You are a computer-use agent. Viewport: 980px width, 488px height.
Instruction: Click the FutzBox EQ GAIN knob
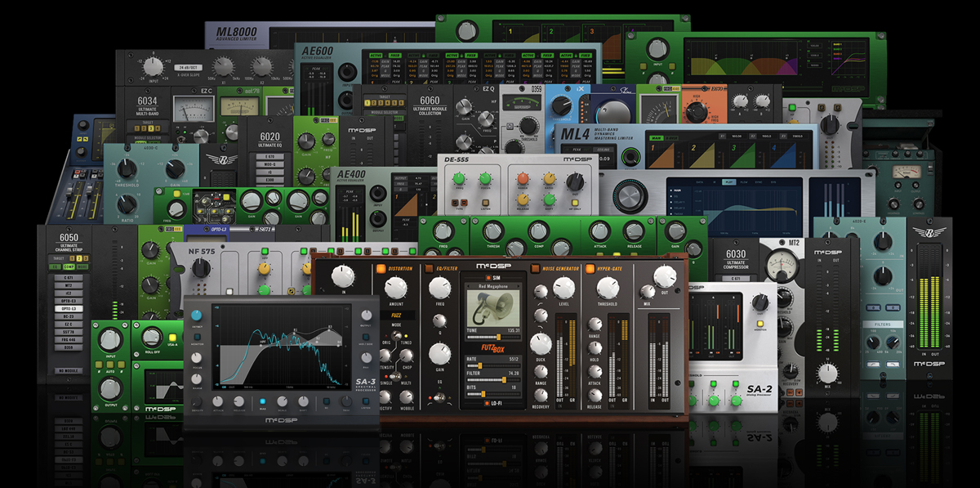439,355
